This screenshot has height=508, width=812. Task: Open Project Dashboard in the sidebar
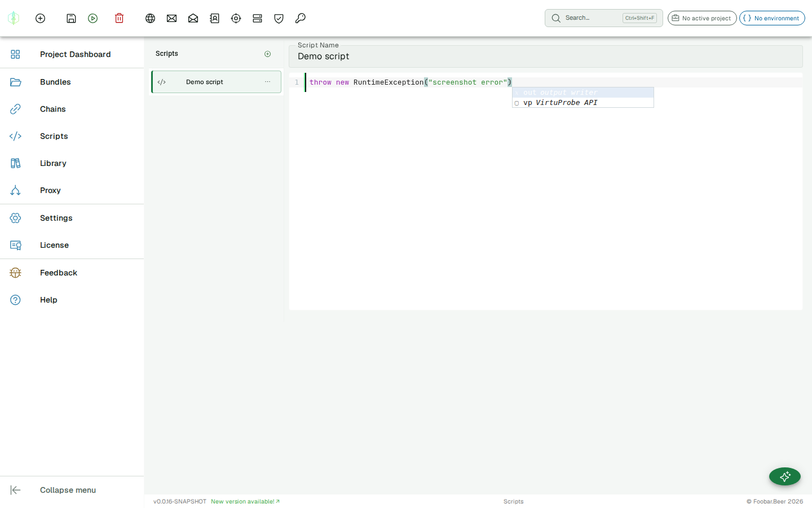[x=72, y=54]
